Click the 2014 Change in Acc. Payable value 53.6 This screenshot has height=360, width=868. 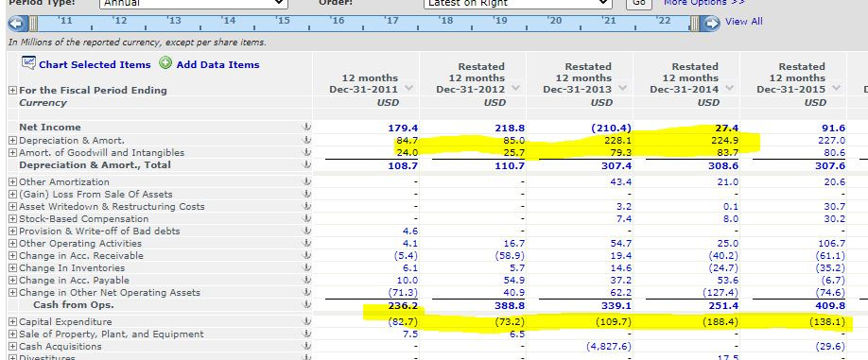point(727,281)
